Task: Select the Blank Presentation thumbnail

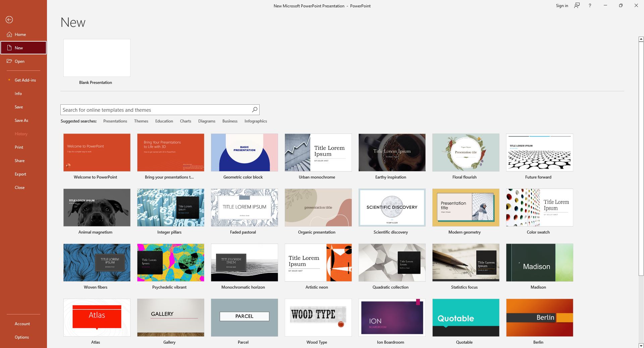Action: click(x=97, y=58)
